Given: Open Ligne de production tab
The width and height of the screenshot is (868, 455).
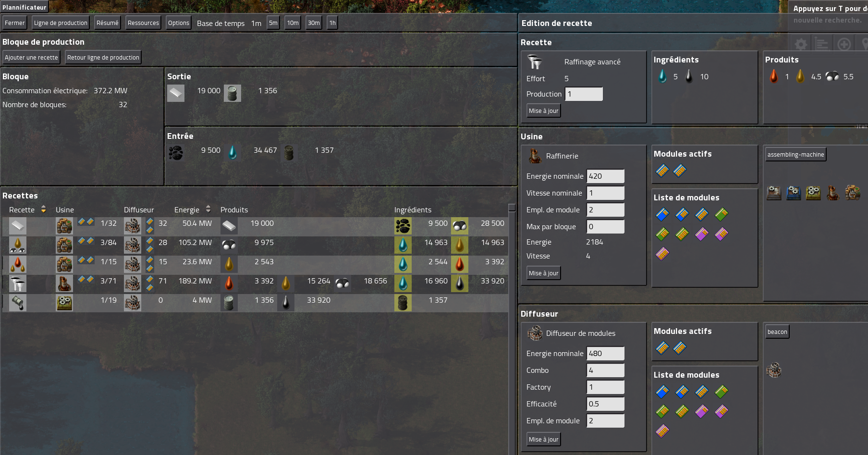Looking at the screenshot, I should click(61, 23).
